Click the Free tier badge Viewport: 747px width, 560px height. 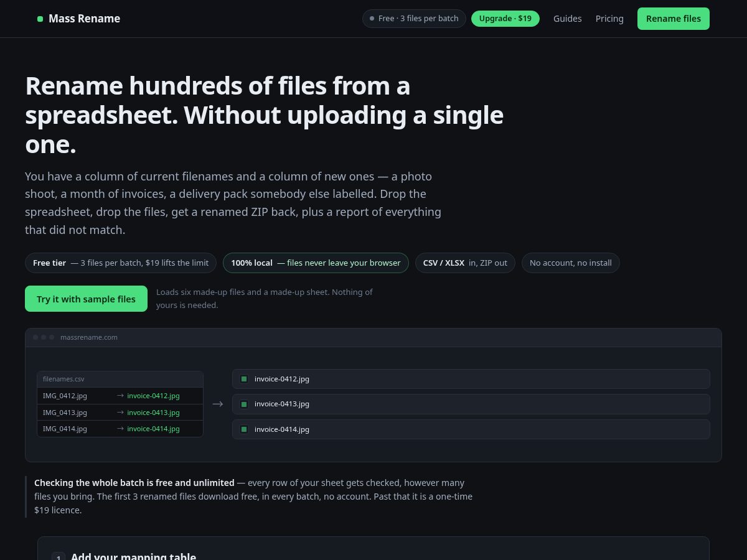pos(121,263)
